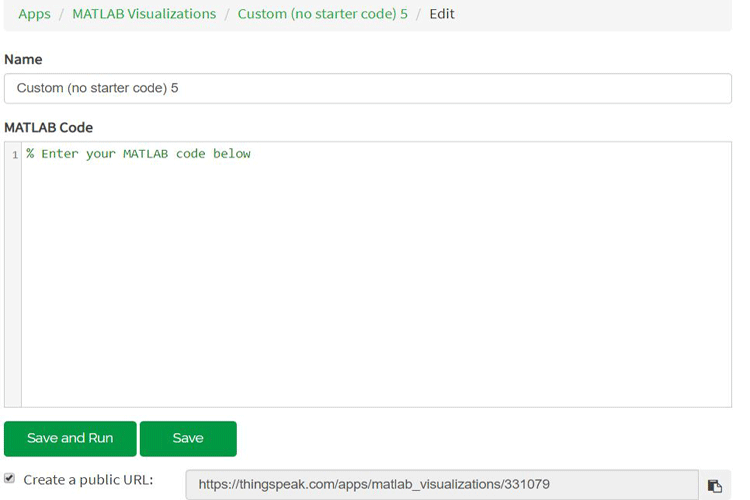This screenshot has height=500, width=750.
Task: Focus the Name text field
Action: [x=367, y=88]
